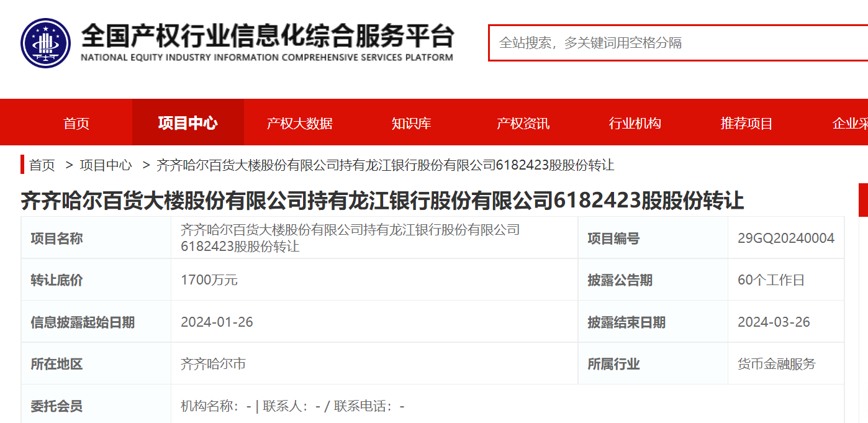Click the 转让底价 label cell
The height and width of the screenshot is (423, 868).
point(96,280)
